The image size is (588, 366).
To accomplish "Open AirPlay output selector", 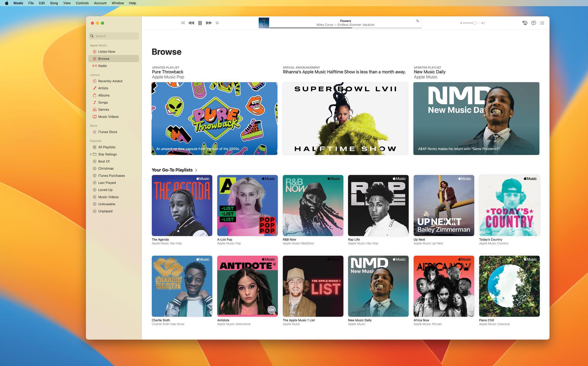I will click(525, 23).
